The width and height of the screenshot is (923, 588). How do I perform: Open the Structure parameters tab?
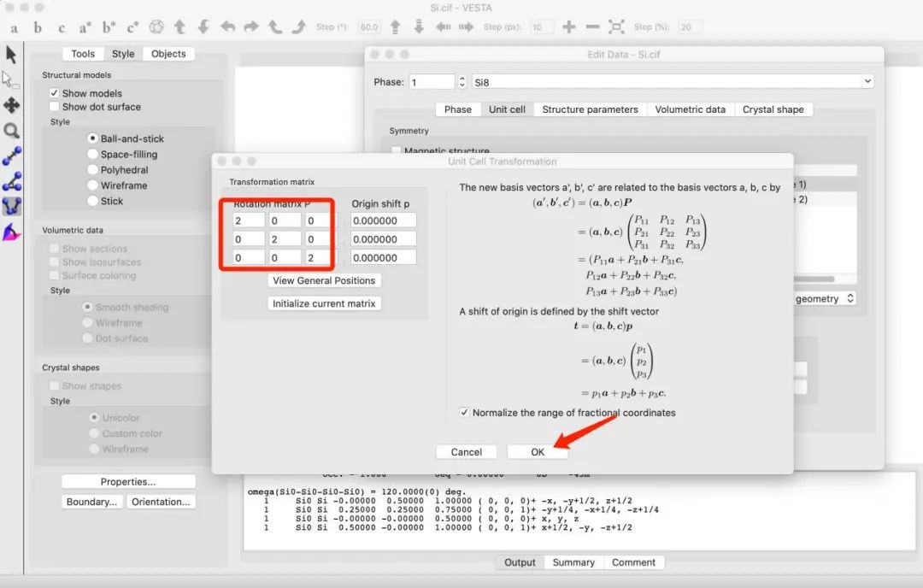[590, 109]
